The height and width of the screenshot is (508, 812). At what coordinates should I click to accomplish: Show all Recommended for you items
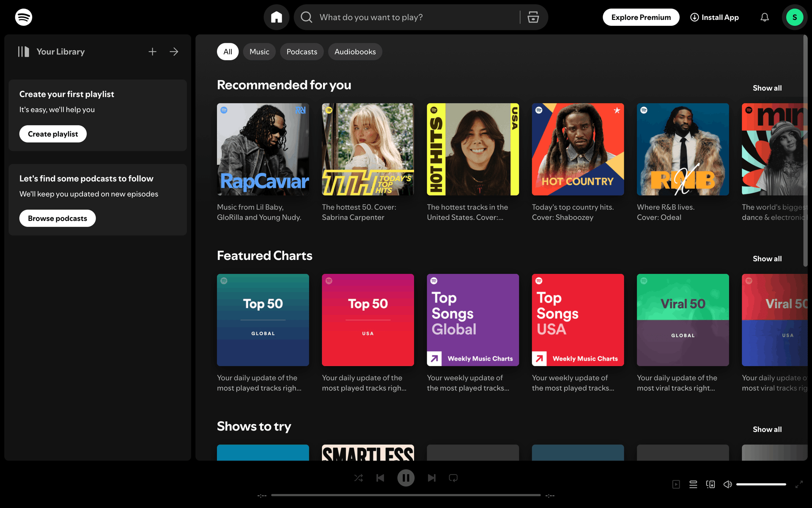click(767, 88)
